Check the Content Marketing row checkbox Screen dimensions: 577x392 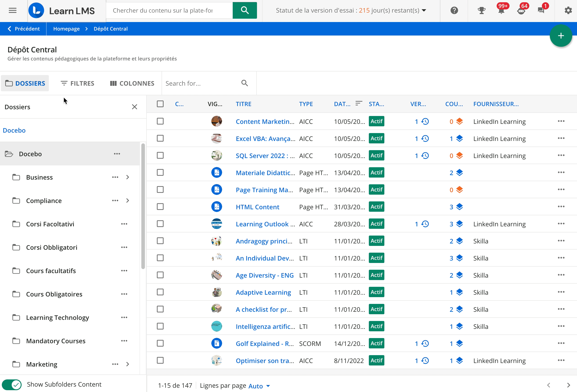coord(160,121)
